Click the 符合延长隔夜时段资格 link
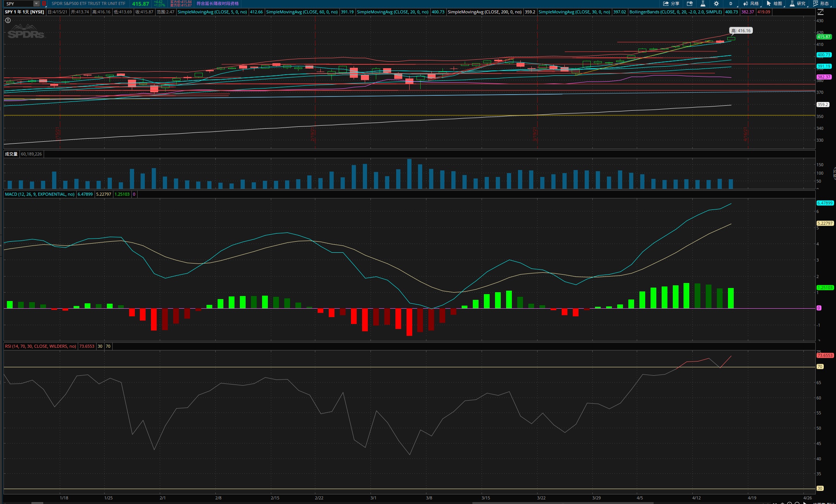 pyautogui.click(x=217, y=3)
